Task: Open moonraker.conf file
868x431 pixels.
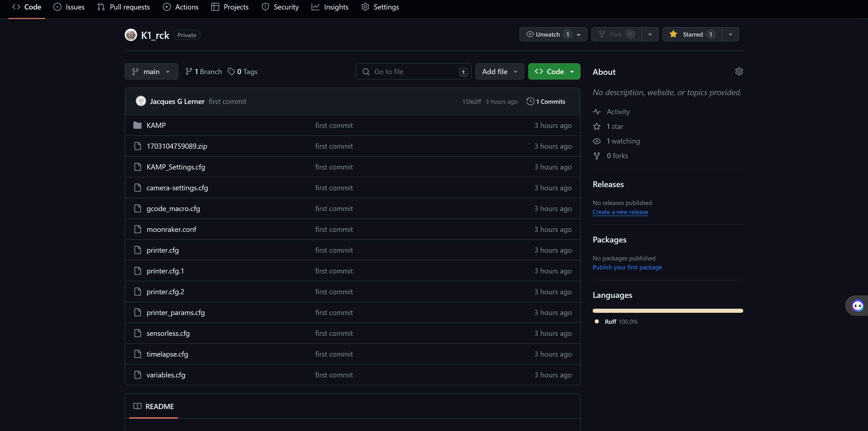Action: click(171, 229)
